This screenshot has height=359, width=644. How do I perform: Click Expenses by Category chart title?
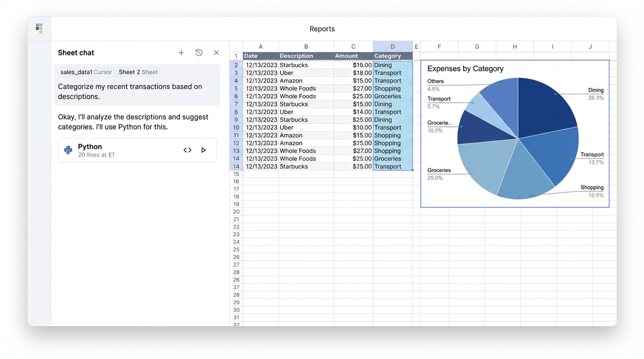coord(466,69)
